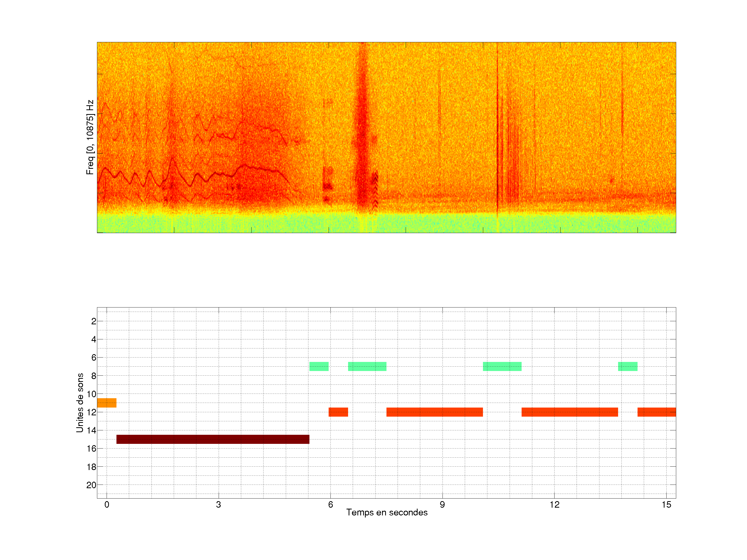
Task: Click the bright red vertical burst in spectrogram
Action: click(362, 135)
